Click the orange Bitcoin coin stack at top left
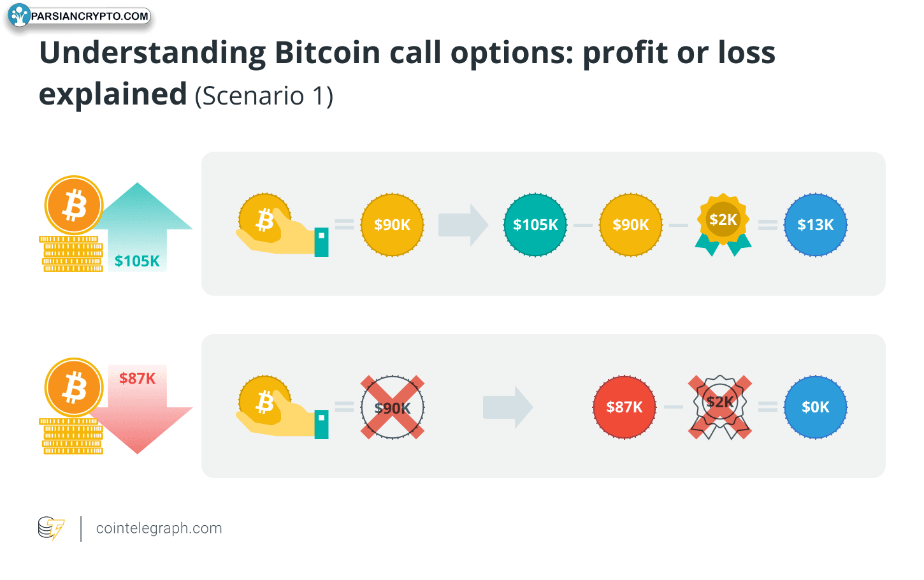 point(73,224)
